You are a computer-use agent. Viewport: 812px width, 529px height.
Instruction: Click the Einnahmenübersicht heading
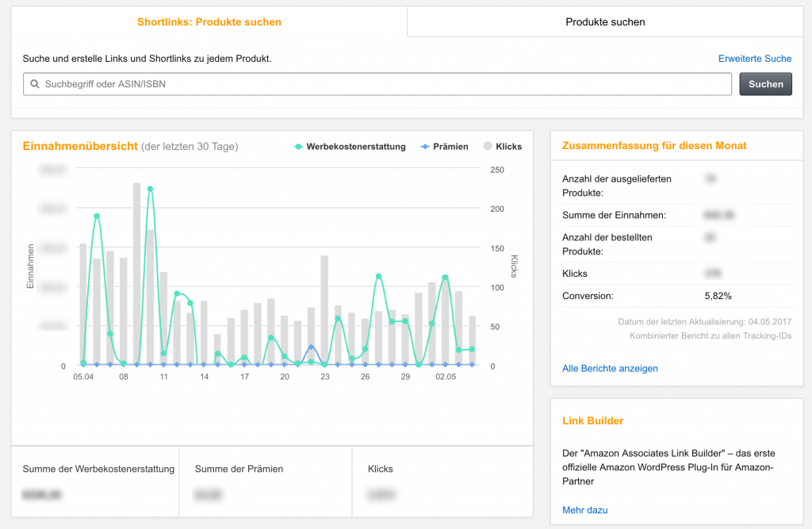tap(80, 146)
